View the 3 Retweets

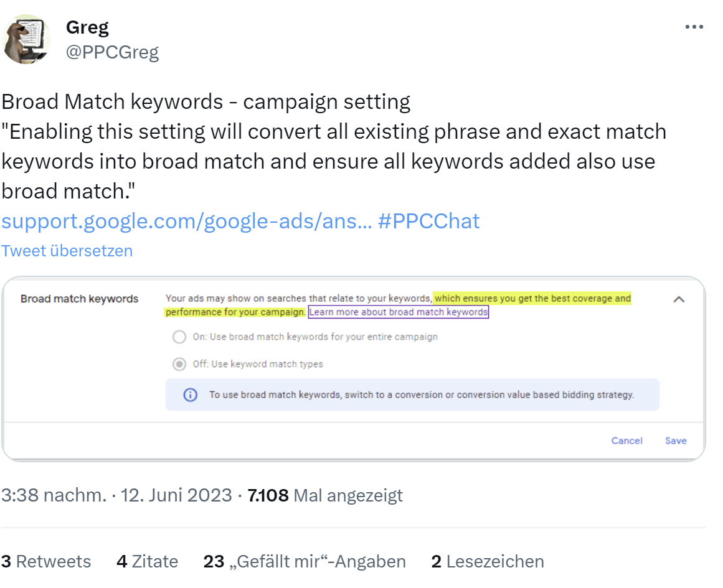click(x=45, y=561)
